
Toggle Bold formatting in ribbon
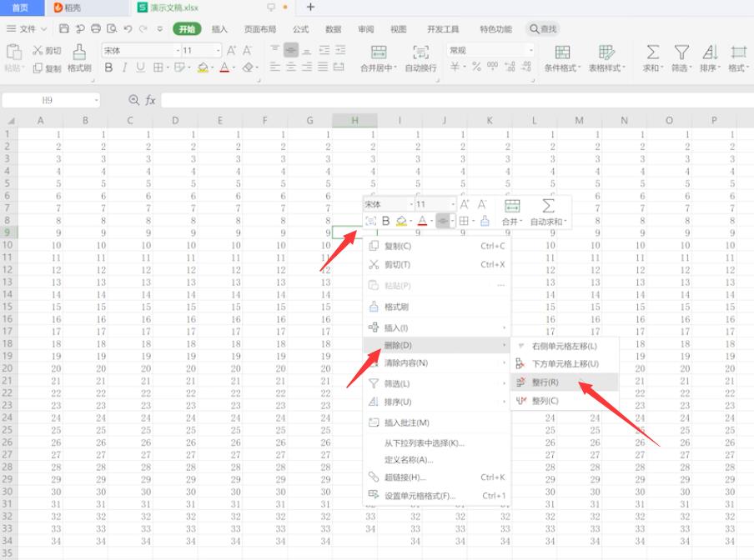point(108,67)
